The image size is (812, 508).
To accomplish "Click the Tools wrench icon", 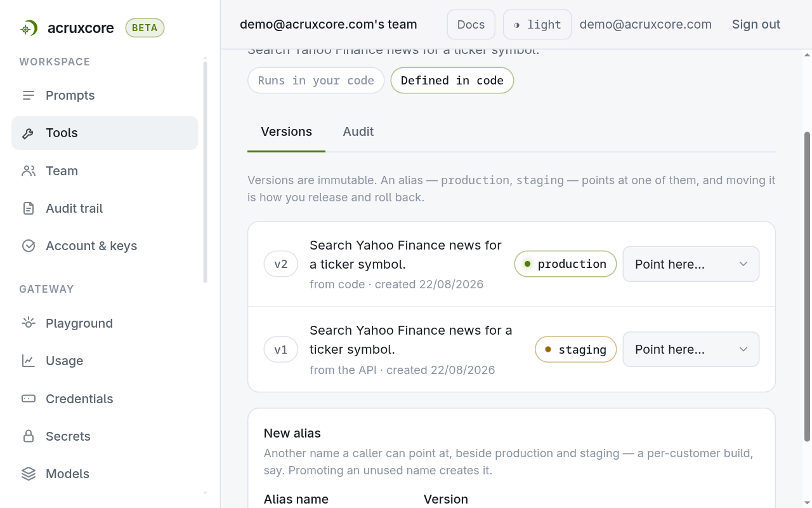I will (x=29, y=133).
